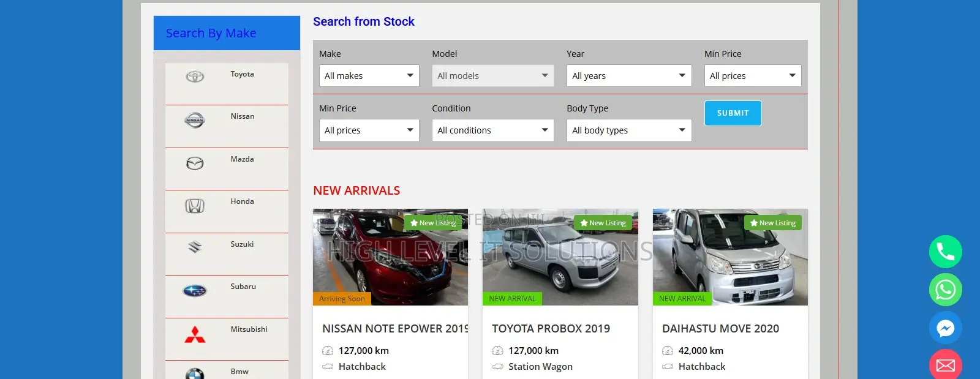Tap the green phone call button
This screenshot has height=379, width=980.
click(946, 252)
